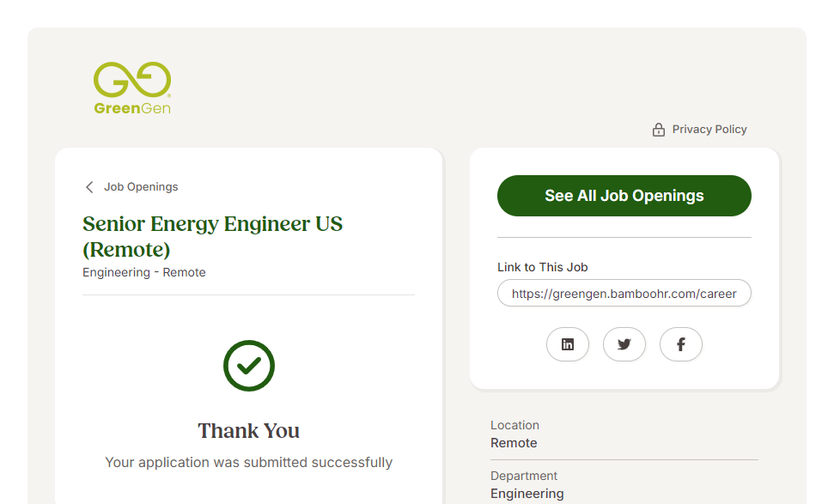Viewport: 834px width, 504px height.
Task: Click the application submitted successfully message
Action: pos(249,462)
